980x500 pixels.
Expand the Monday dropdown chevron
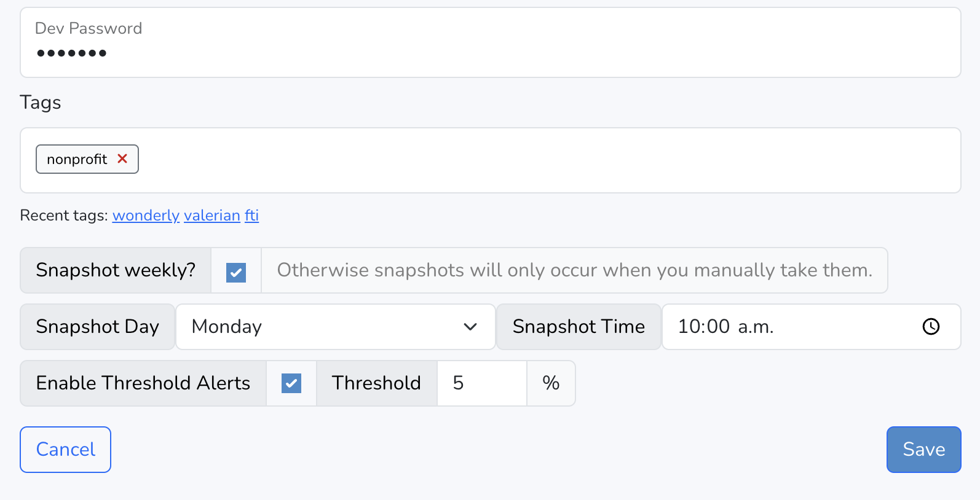click(x=470, y=327)
